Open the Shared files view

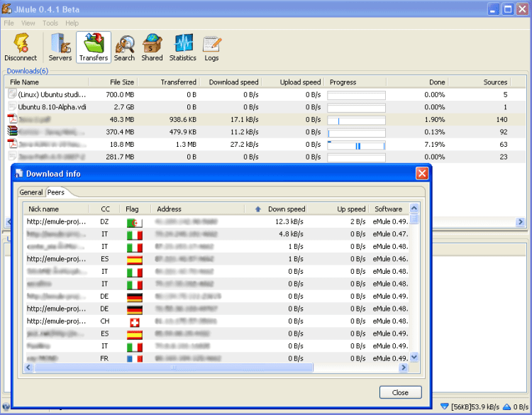tap(152, 47)
